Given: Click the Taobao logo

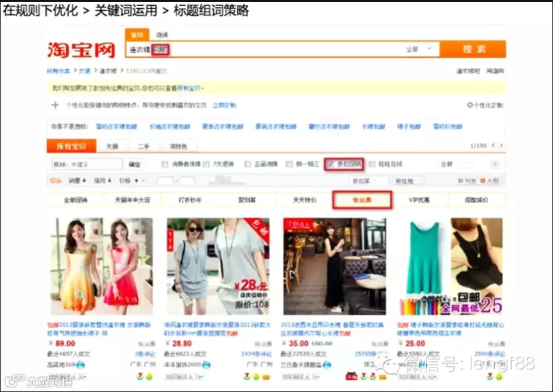Looking at the screenshot, I should point(82,50).
